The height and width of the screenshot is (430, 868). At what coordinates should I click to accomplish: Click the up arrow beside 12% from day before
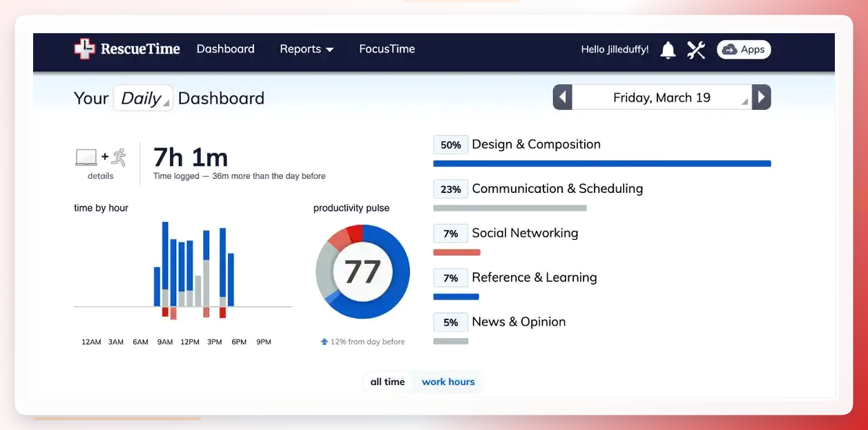pos(324,342)
